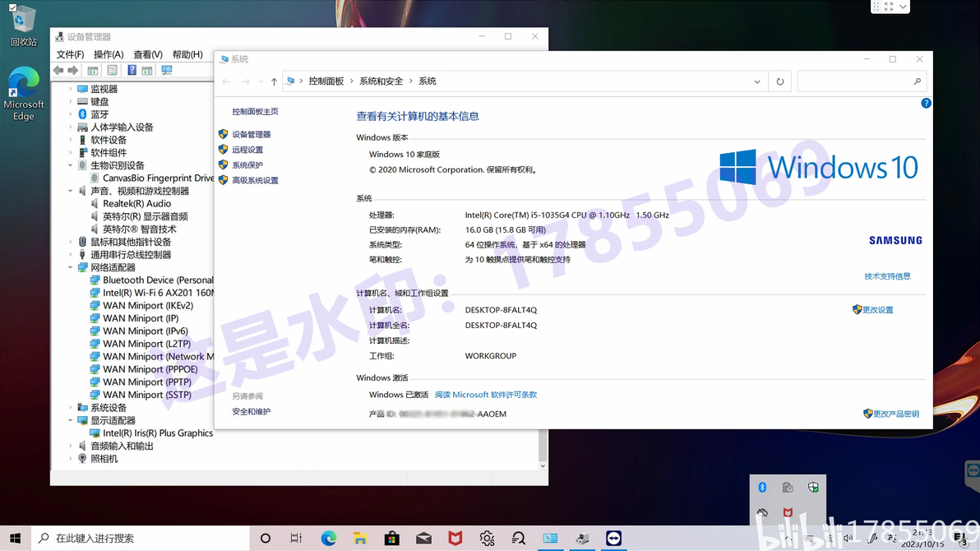The height and width of the screenshot is (551, 980).
Task: Click 控制面板 in the breadcrumb
Action: pyautogui.click(x=326, y=81)
